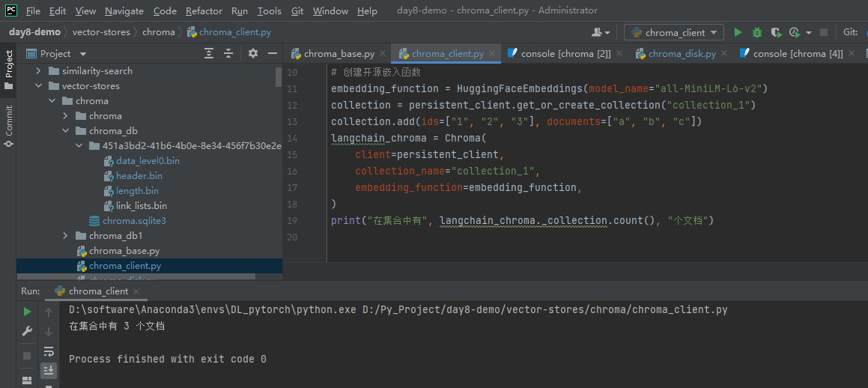Viewport: 868px width, 388px height.
Task: Expand all nodes in the Project panel
Action: point(209,54)
